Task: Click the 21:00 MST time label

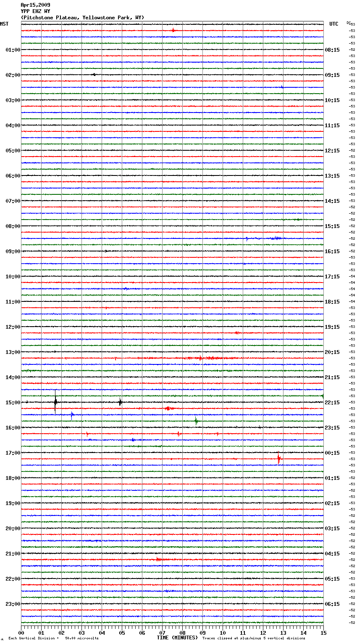Action: tap(13, 554)
